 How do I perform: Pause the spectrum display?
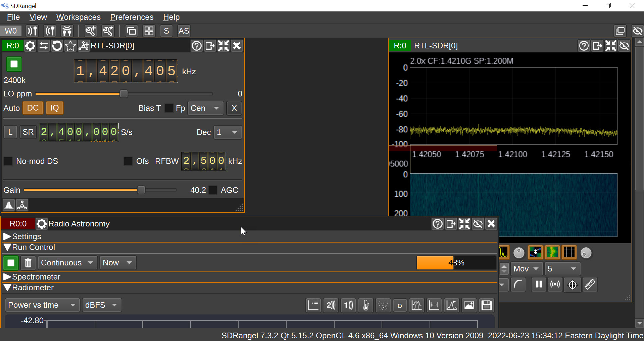539,285
